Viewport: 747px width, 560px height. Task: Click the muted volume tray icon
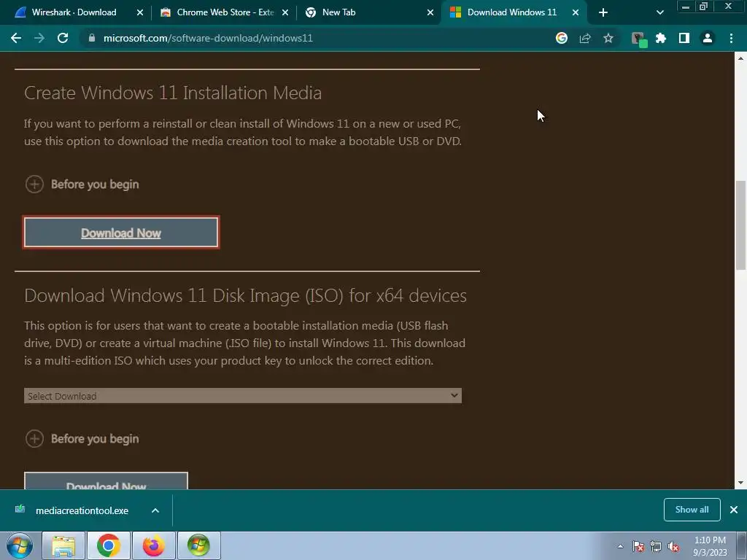pos(673,546)
